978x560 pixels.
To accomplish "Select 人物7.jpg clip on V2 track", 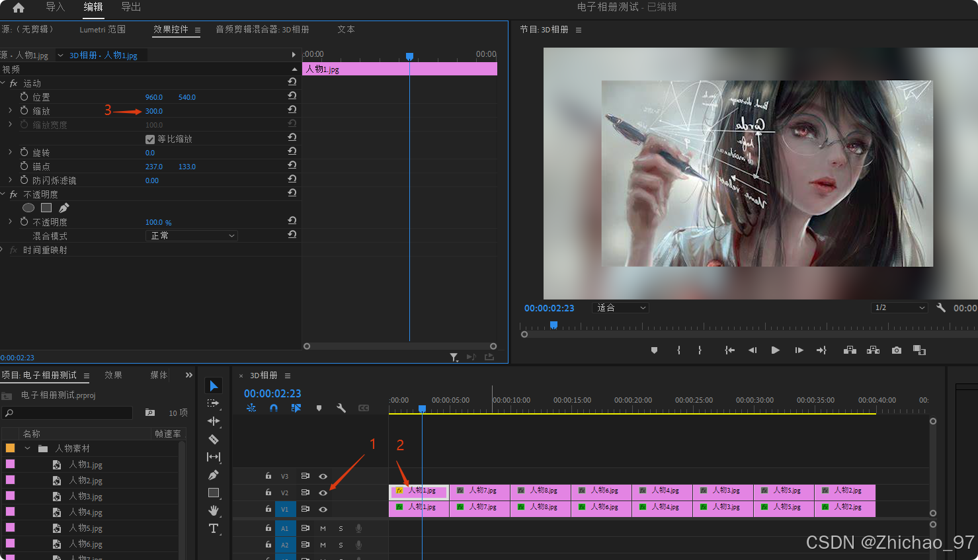I will click(x=479, y=491).
